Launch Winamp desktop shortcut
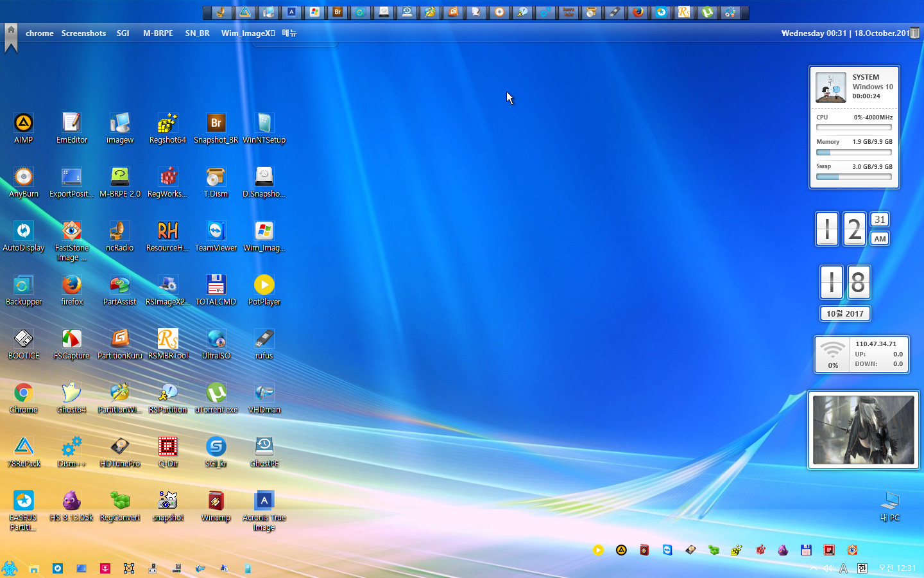924x578 pixels. pyautogui.click(x=216, y=505)
